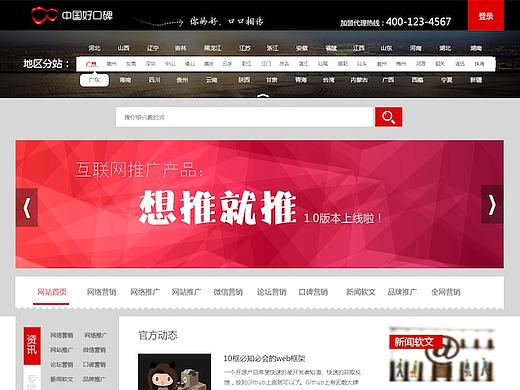
Task: Select 东莞 in the city list
Action: click(x=131, y=64)
